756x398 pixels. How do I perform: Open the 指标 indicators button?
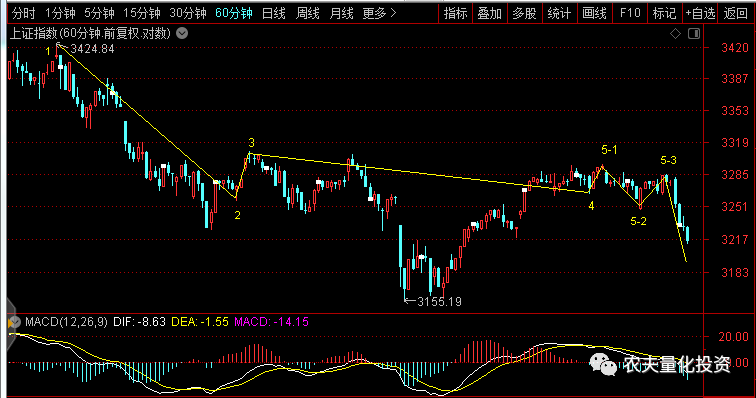pyautogui.click(x=456, y=13)
